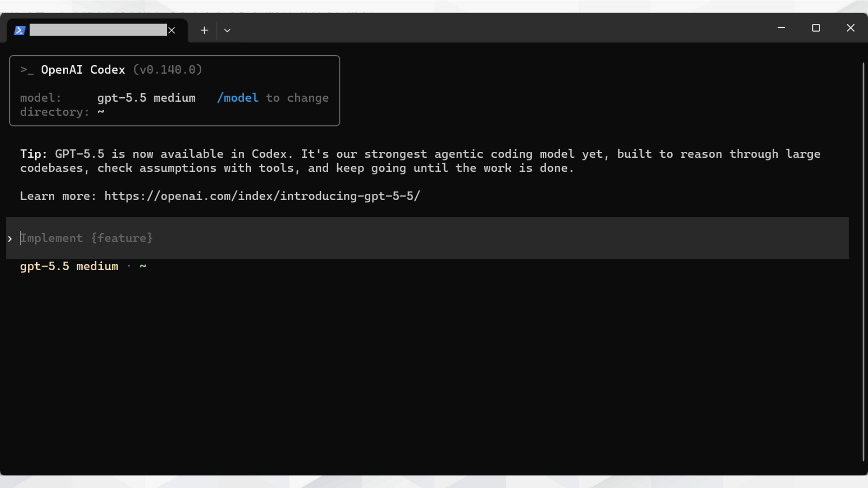Screen dimensions: 868x488
Task: Open the new-tab profile dropdown
Action: click(x=227, y=30)
